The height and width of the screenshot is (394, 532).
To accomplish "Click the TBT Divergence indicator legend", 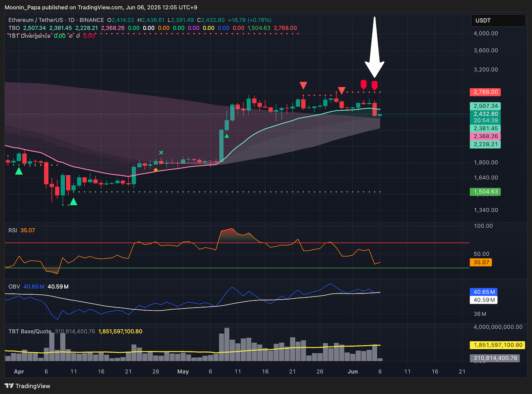I will tap(30, 35).
